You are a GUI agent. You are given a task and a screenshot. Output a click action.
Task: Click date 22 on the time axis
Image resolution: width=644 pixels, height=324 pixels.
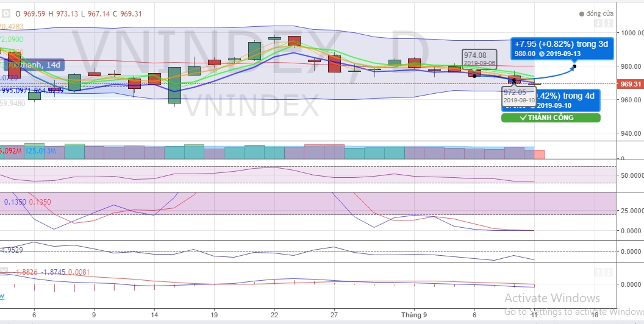point(274,315)
